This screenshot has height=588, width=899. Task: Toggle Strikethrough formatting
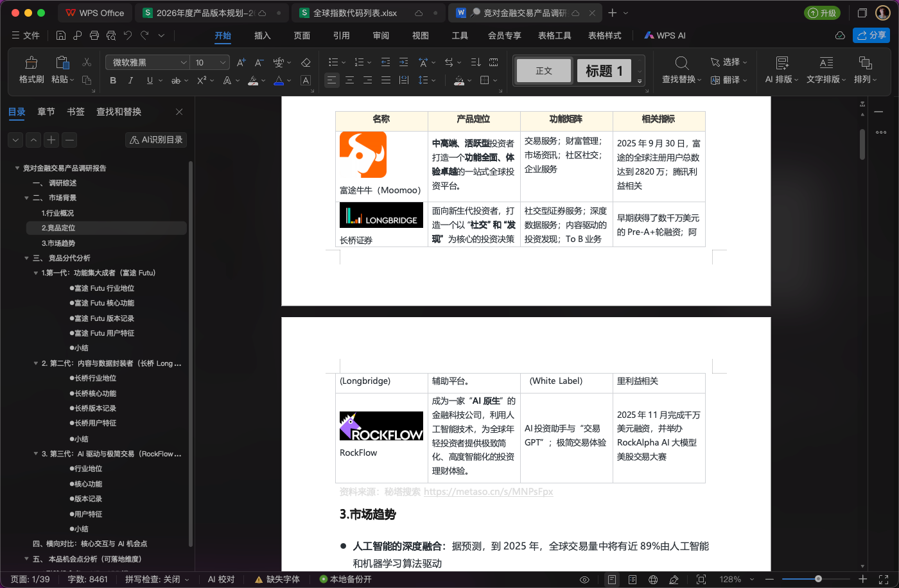pyautogui.click(x=176, y=80)
